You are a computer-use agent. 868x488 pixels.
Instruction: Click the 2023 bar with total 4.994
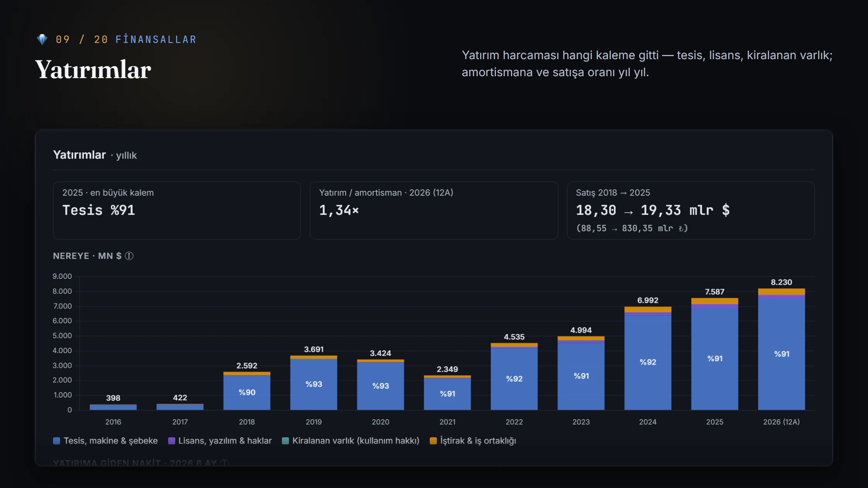(581, 373)
